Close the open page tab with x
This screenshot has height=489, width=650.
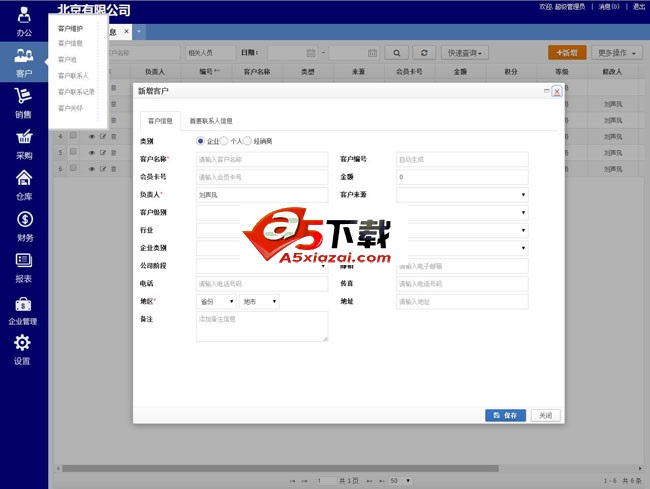126,31
